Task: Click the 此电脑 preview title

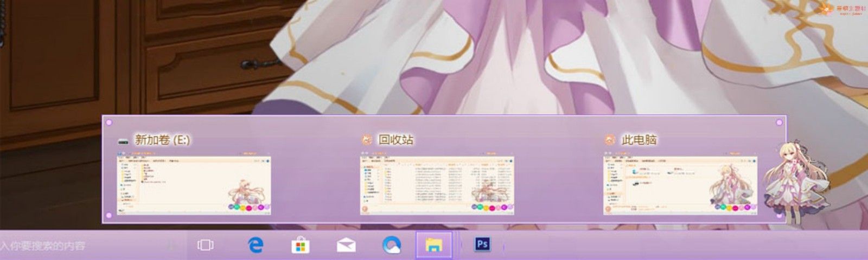Action: click(640, 140)
